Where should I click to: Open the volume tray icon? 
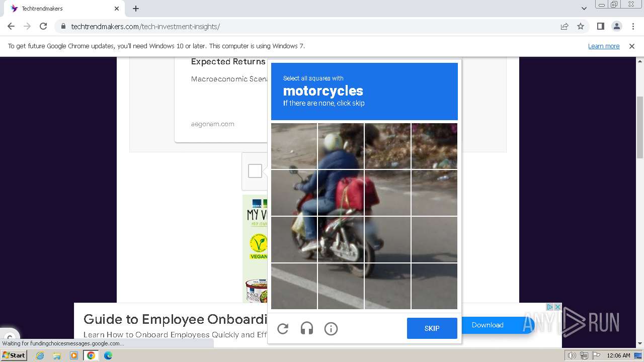[x=572, y=355]
